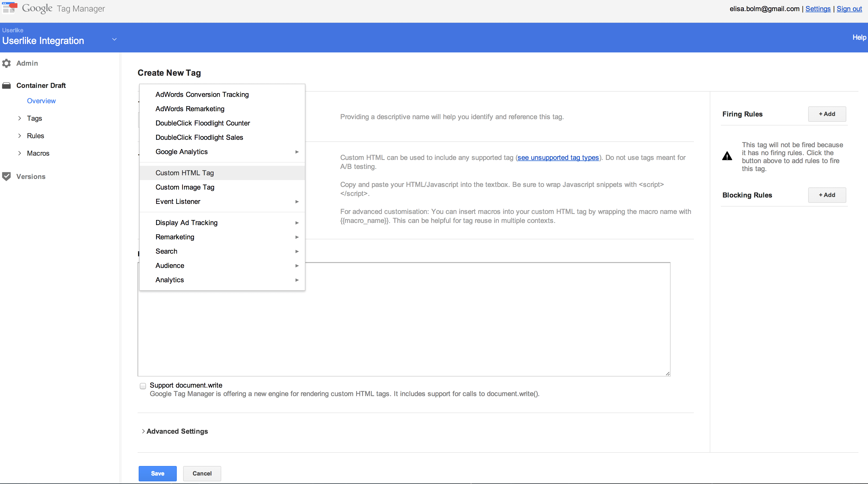Screen dimensions: 868x484
Task: Select AdWords Conversion Tracking tag type
Action: coord(222,95)
